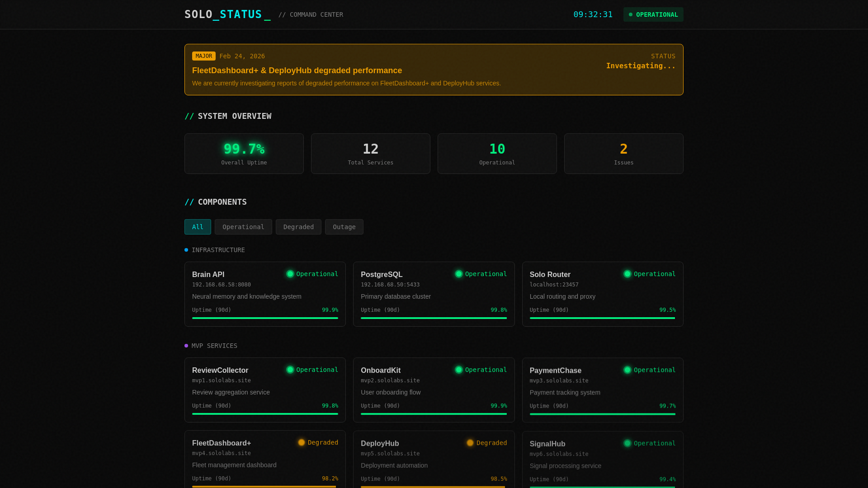Open the Solo Router component name

tap(550, 274)
